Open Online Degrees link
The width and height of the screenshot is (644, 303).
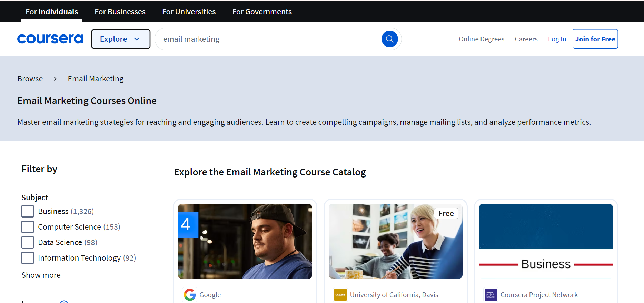point(482,39)
